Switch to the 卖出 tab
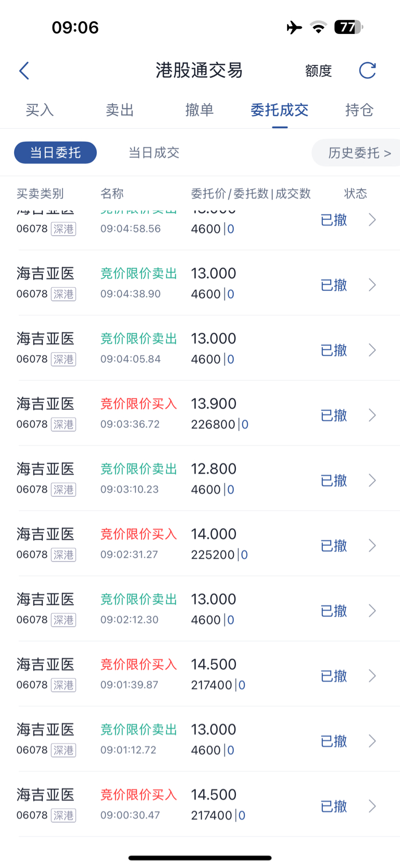Image resolution: width=400 pixels, height=868 pixels. pyautogui.click(x=120, y=110)
